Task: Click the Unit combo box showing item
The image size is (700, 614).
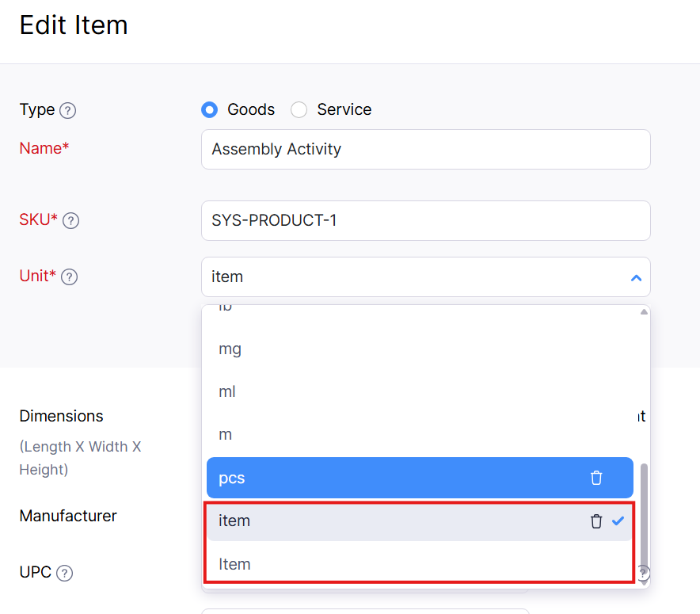Action: click(412, 277)
